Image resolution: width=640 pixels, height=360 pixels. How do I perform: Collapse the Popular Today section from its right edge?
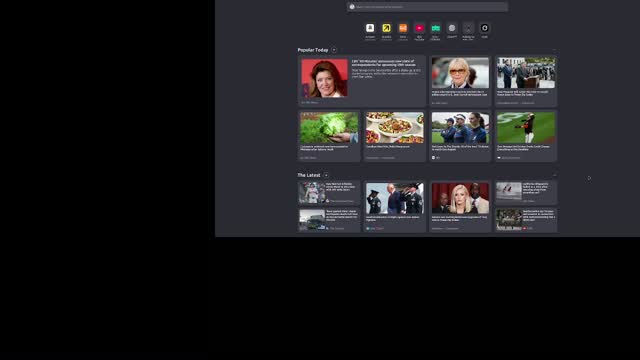coord(554,50)
